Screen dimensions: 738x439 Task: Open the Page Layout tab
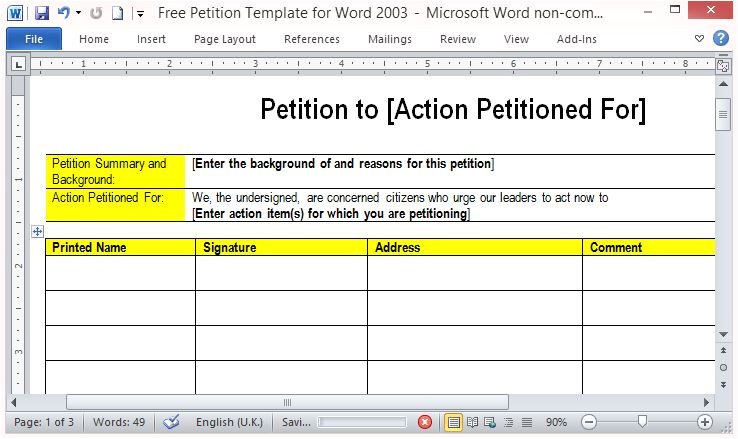[224, 39]
